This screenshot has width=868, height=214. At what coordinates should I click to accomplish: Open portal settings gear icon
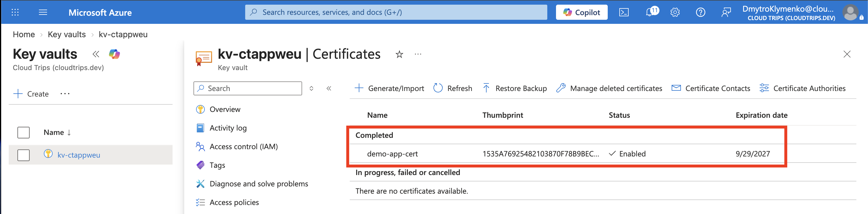point(675,13)
